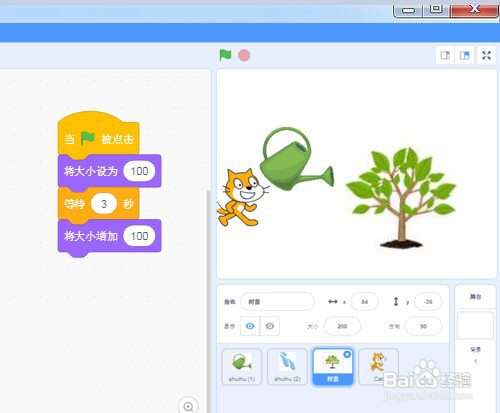Maximize the application window
The image size is (500, 413).
point(436,9)
